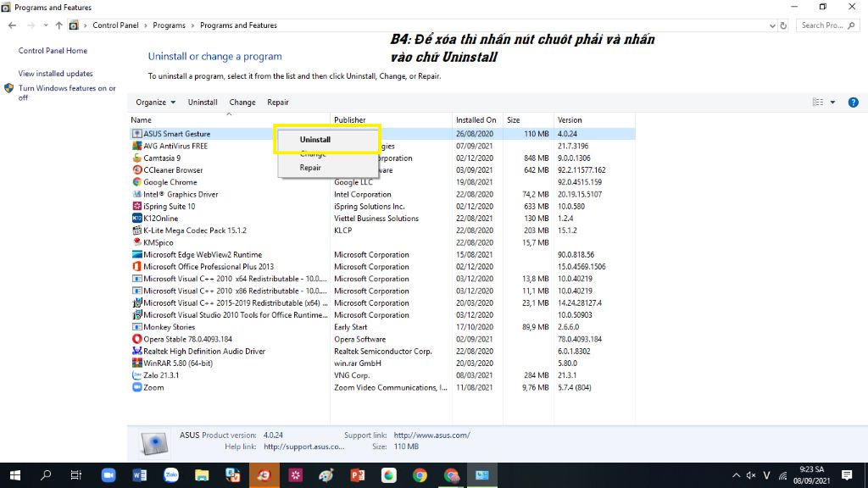Viewport: 868px width, 488px height.
Task: Open the help question mark icon
Action: 853,103
